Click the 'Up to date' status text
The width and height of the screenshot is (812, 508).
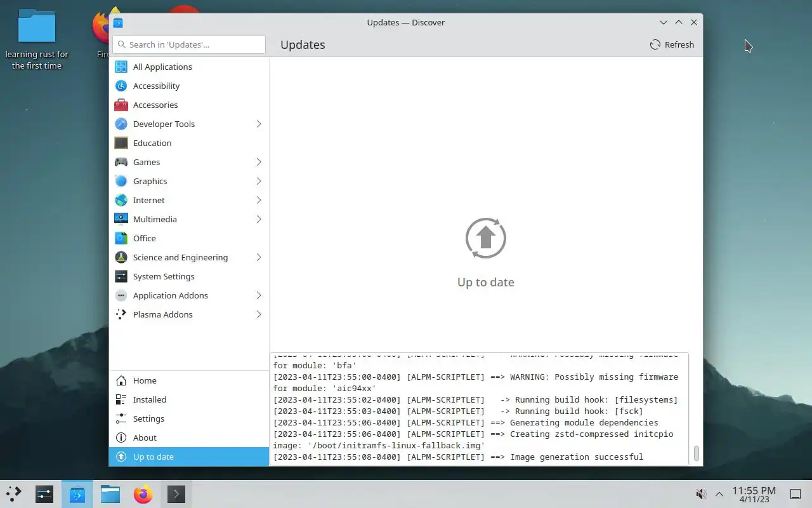[486, 282]
